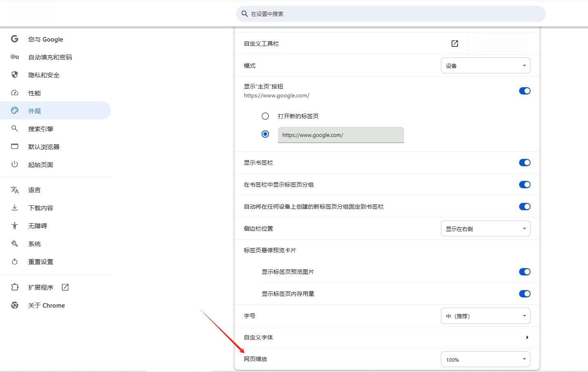Click the shield icon for privacy and security

click(x=15, y=75)
